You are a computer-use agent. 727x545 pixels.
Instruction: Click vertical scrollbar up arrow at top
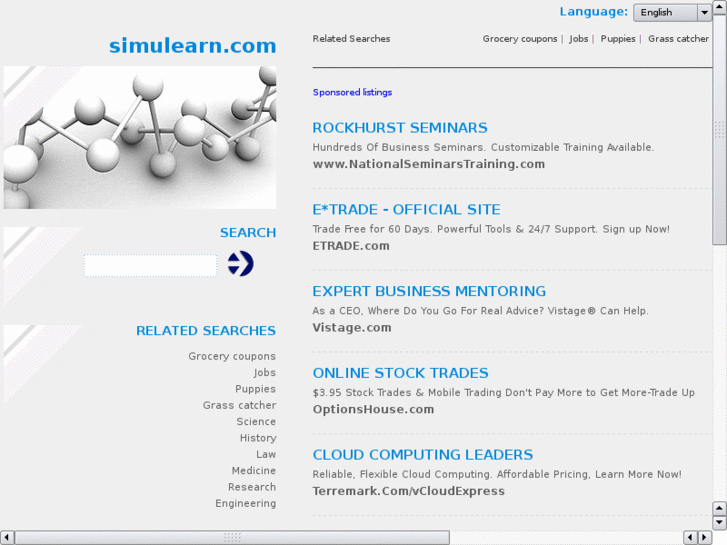click(x=719, y=7)
